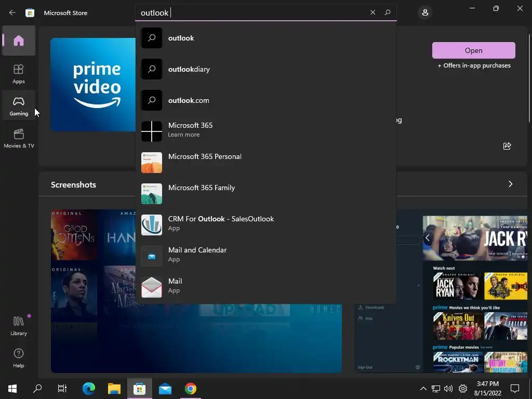Screen dimensions: 532x399
Task: Click the Mail envelope app icon
Action: pyautogui.click(x=152, y=287)
